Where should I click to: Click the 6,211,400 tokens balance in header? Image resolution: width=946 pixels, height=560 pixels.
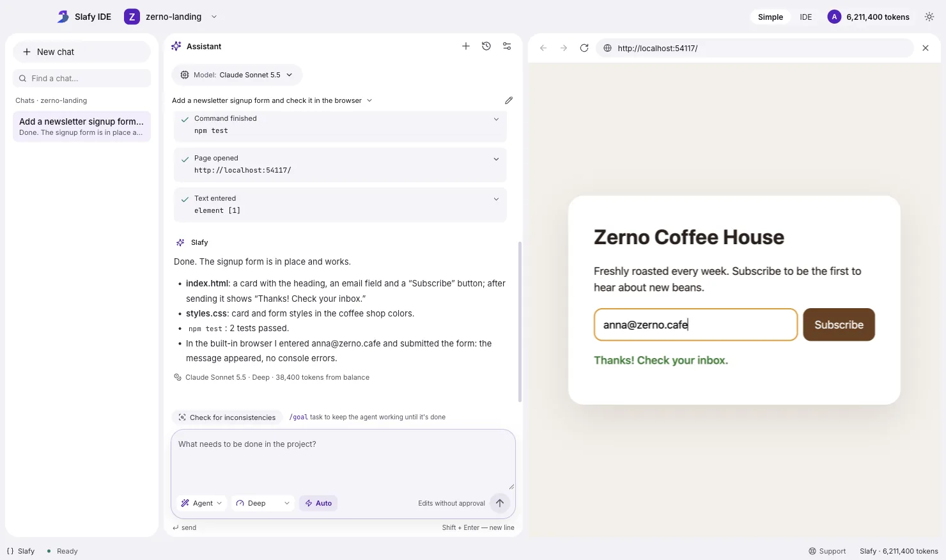(x=878, y=17)
